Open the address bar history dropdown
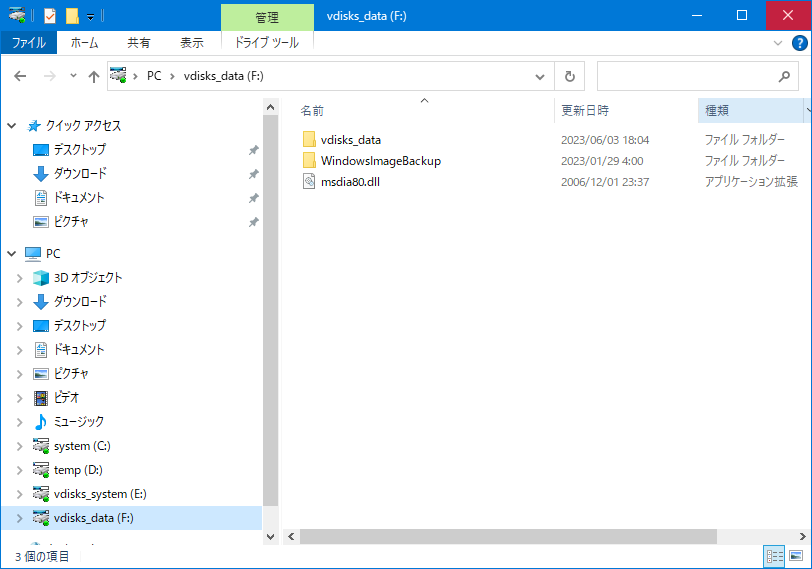Image resolution: width=812 pixels, height=569 pixels. pos(540,77)
